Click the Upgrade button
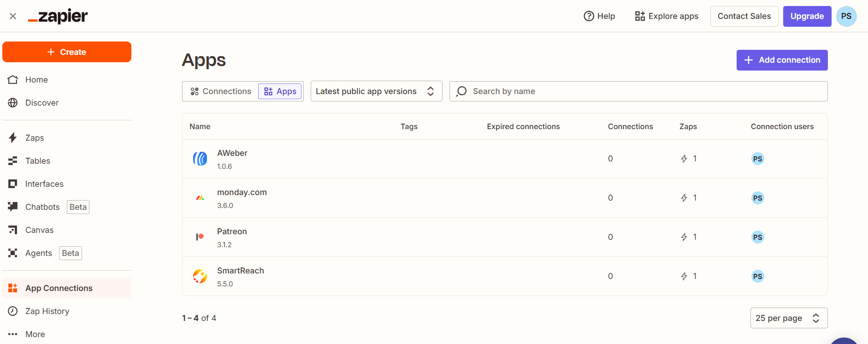 [x=807, y=16]
